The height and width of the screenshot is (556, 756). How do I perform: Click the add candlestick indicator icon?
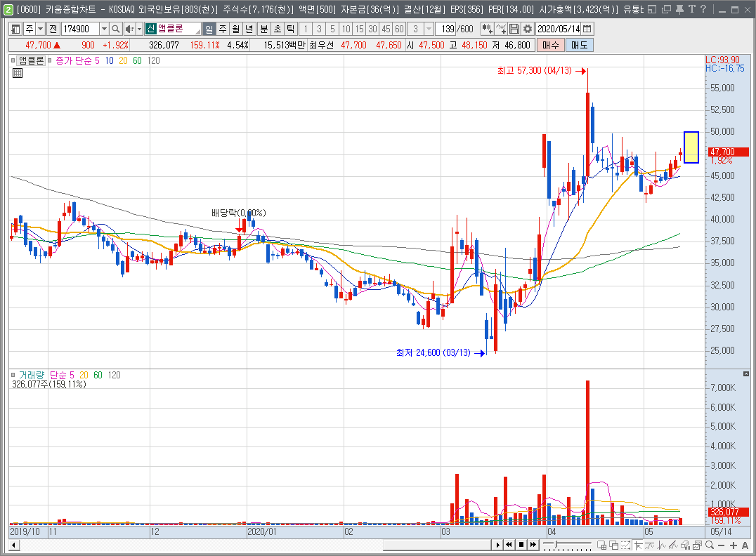(488, 29)
